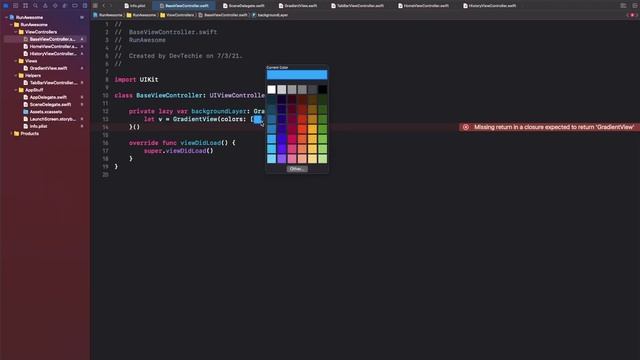Open the Breakpoint navigator icon
Screen dimensions: 640x360
click(x=75, y=6)
